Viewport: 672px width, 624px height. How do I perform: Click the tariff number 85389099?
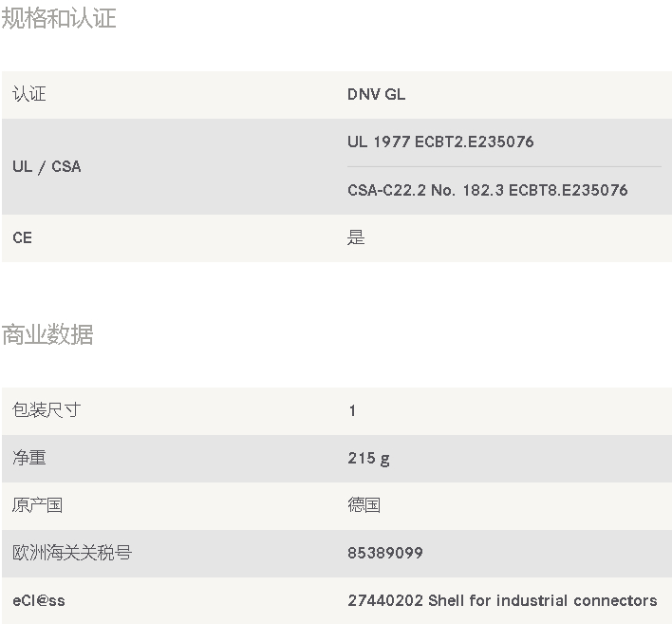click(x=384, y=553)
